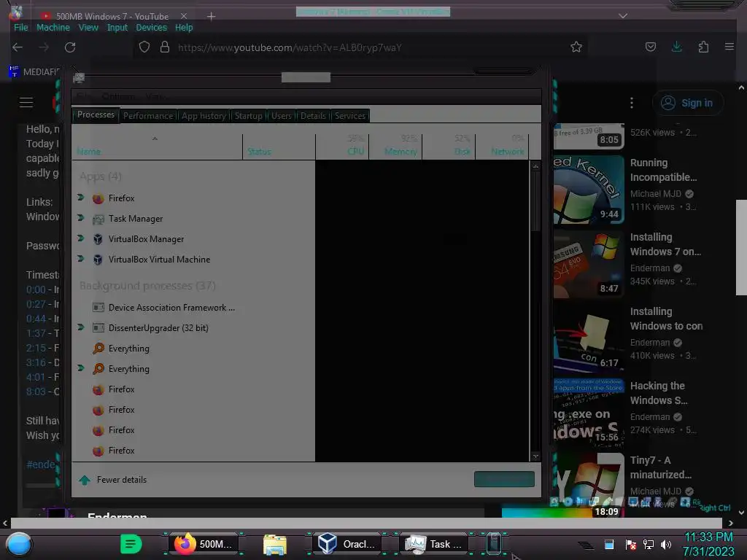Open the VirtualBox Devices menu
Image resolution: width=747 pixels, height=560 pixels.
pyautogui.click(x=152, y=28)
